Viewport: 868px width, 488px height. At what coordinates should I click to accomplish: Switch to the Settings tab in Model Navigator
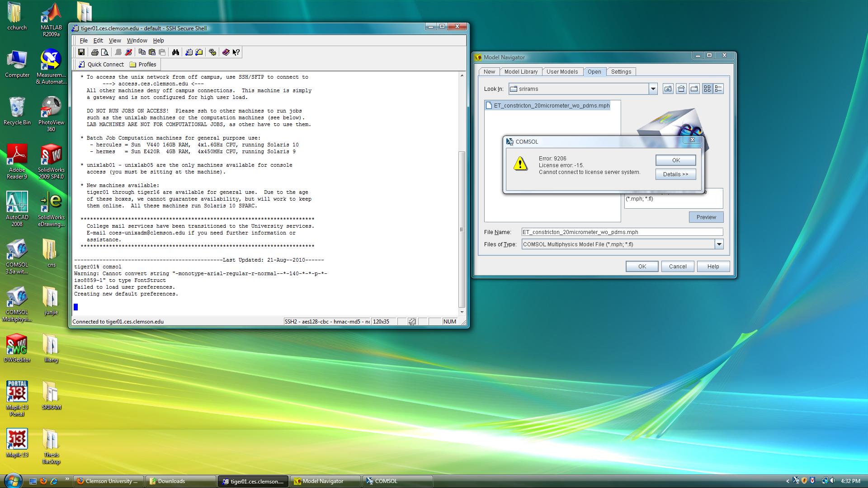point(621,72)
